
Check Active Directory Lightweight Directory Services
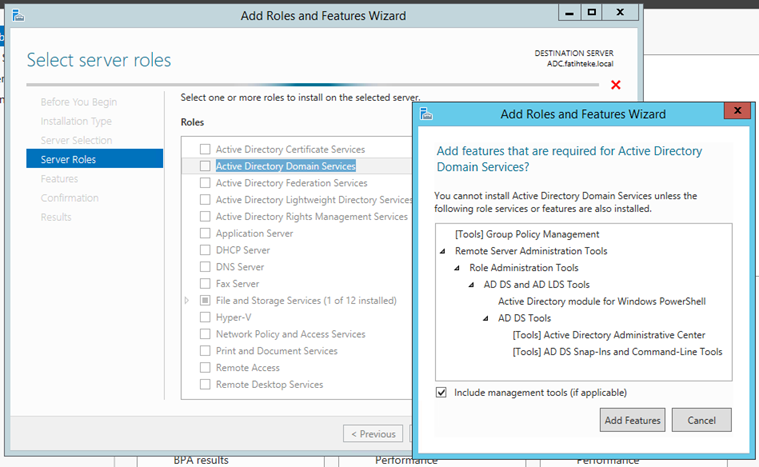pos(205,199)
